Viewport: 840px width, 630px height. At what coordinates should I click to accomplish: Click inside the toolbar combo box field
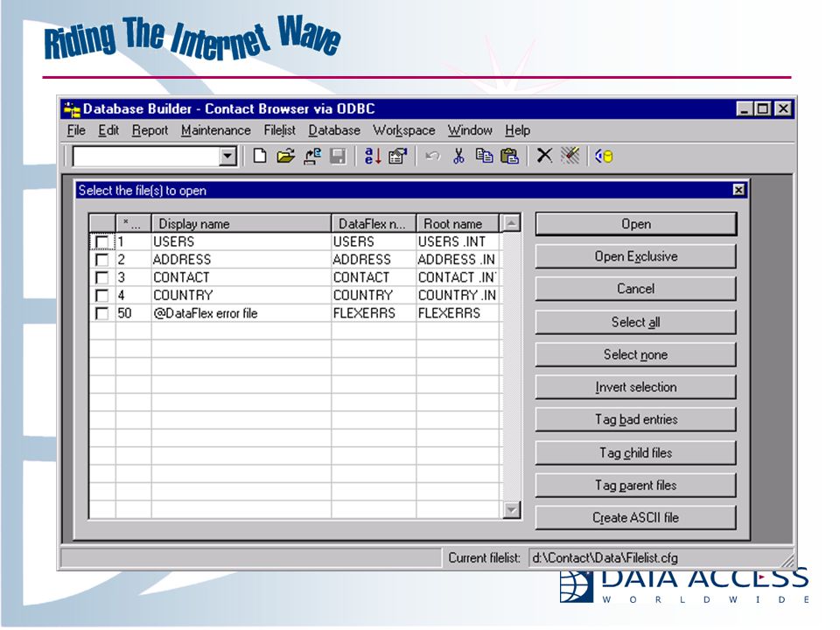coord(146,157)
